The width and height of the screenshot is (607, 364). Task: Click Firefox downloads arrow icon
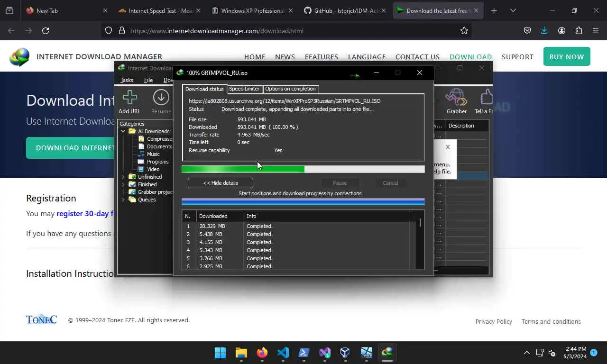pyautogui.click(x=544, y=30)
